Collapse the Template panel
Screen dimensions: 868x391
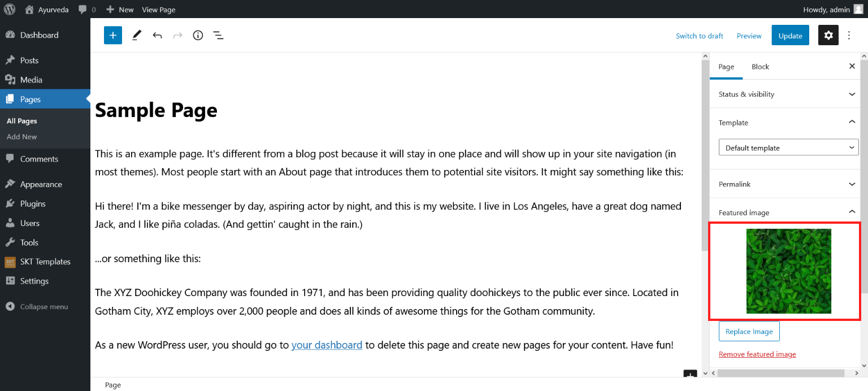(x=787, y=122)
